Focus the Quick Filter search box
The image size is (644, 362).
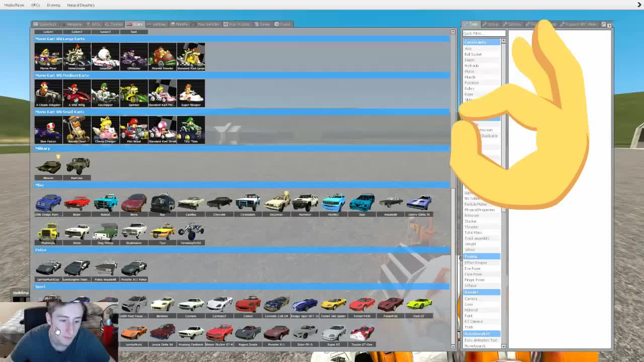[484, 34]
